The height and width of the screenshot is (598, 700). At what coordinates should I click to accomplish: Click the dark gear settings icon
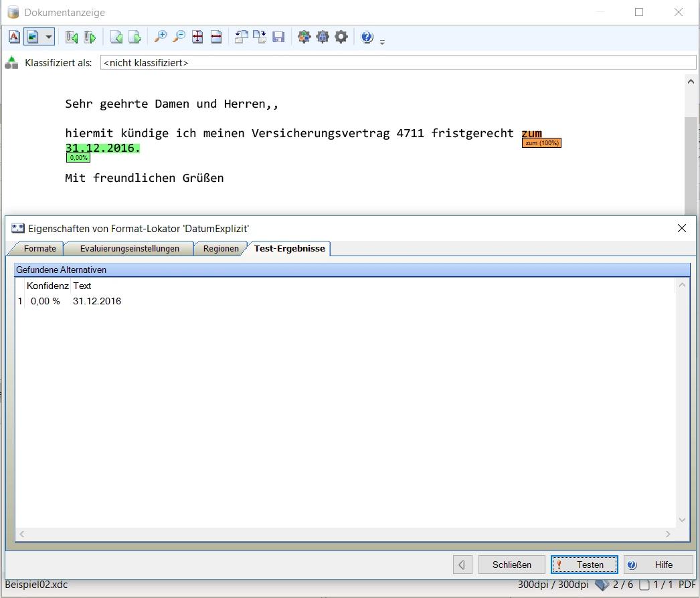341,37
